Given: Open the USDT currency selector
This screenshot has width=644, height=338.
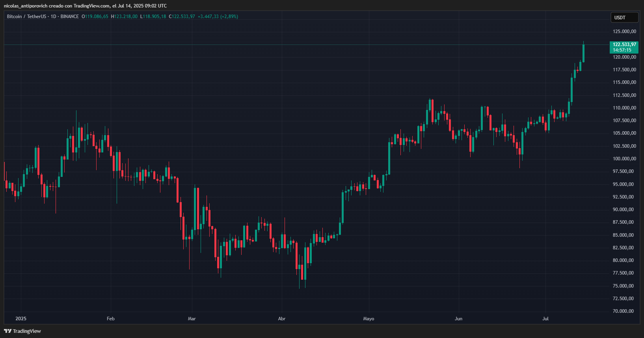Looking at the screenshot, I should point(624,18).
